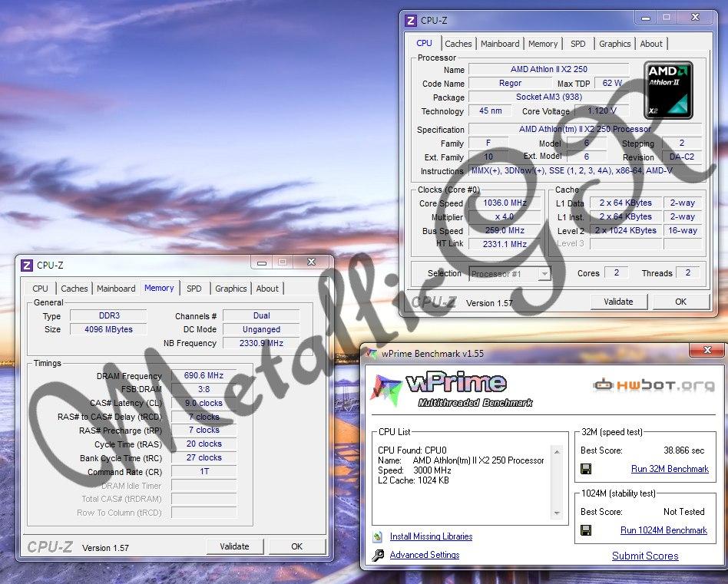Switch to CPU tab in Memory CPU-Z window
This screenshot has width=728, height=584.
[x=41, y=289]
